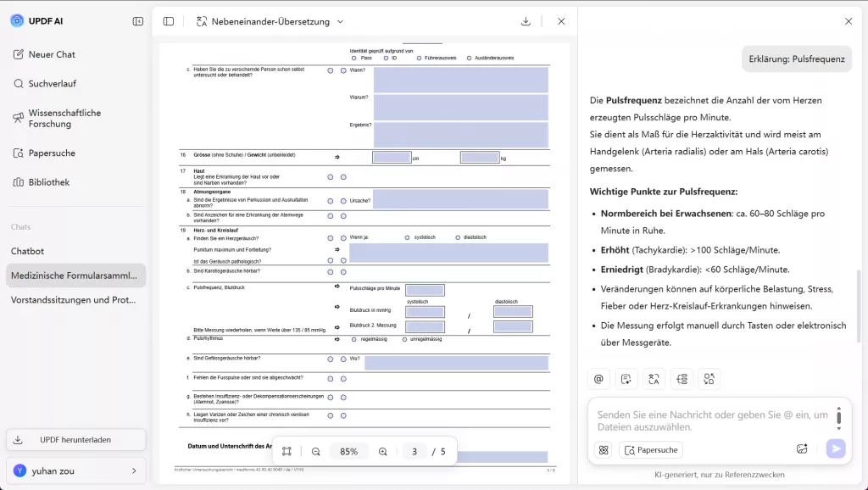Mark the systolisch checkbox in the Herzgeräusch row
Image resolution: width=868 pixels, height=490 pixels.
tap(407, 237)
